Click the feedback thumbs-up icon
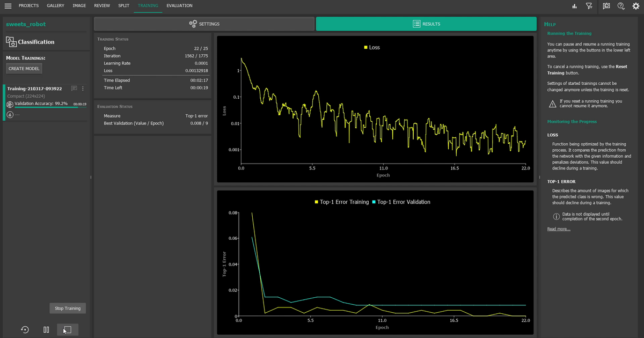This screenshot has width=644, height=338. (x=606, y=6)
